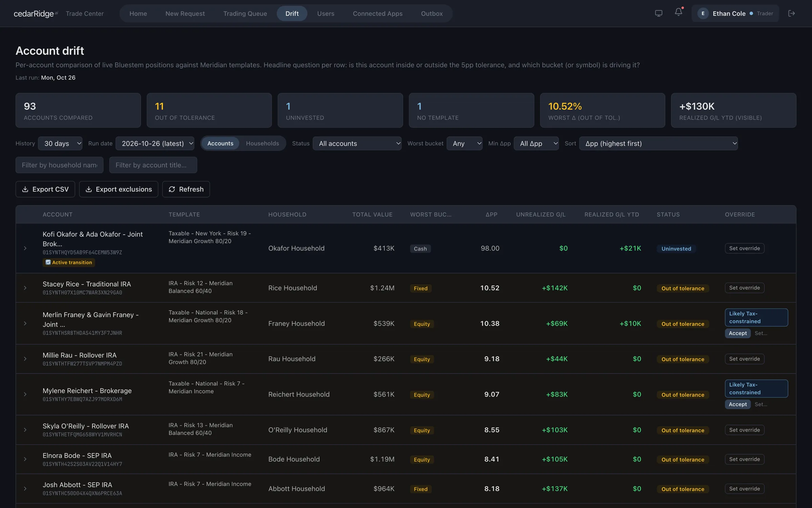
Task: Open the Outbox tab
Action: click(432, 14)
